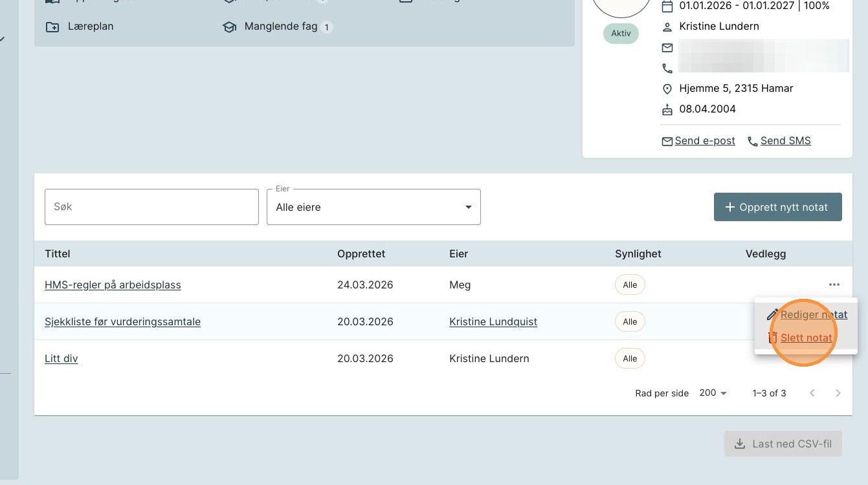Click into the Søk search field
The width and height of the screenshot is (868, 485).
tap(151, 207)
